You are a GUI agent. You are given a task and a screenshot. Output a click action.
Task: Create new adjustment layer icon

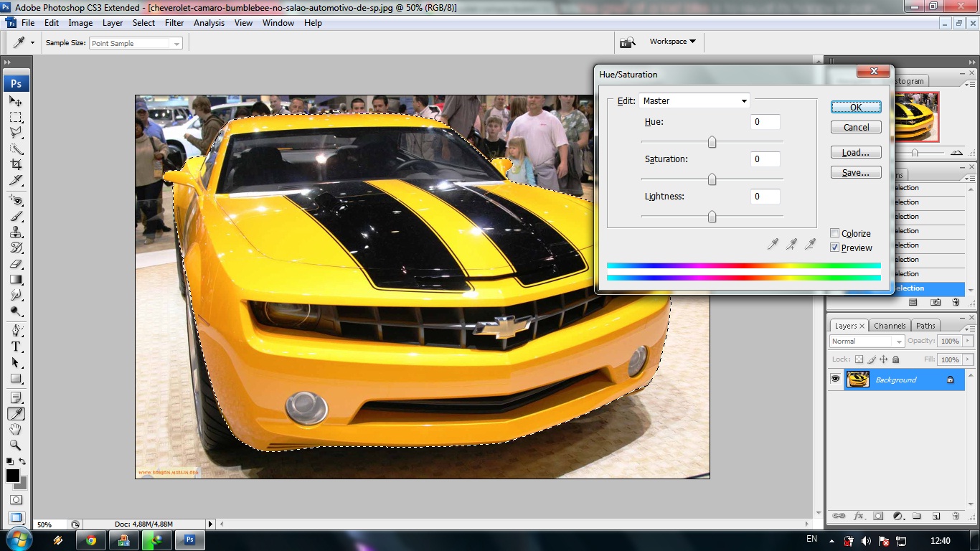point(897,516)
